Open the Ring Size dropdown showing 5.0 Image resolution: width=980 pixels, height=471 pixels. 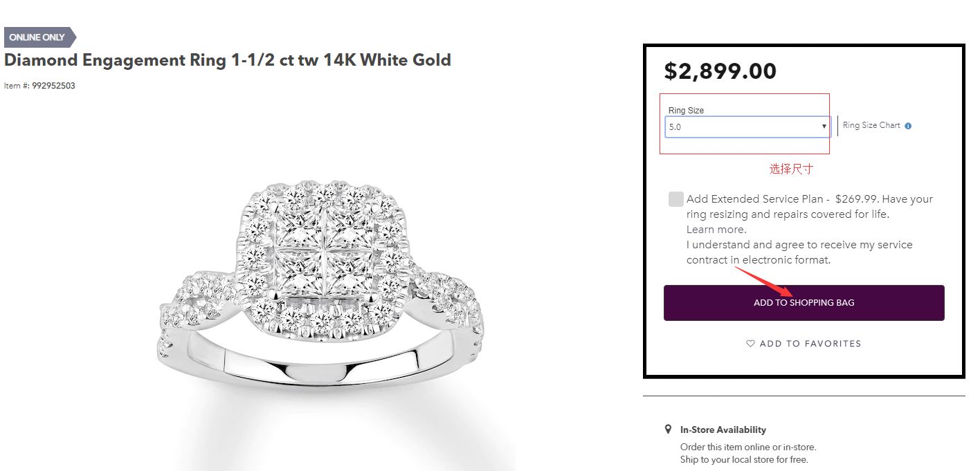pyautogui.click(x=746, y=127)
